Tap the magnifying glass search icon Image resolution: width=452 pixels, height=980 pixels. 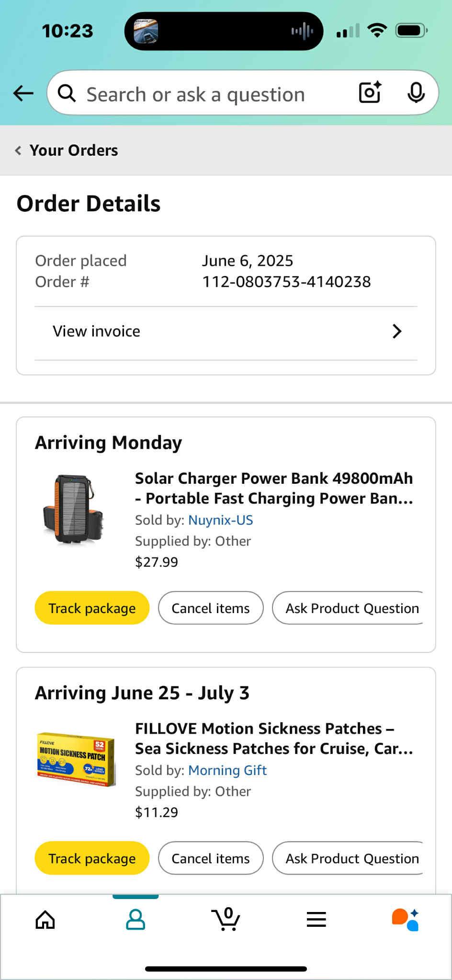67,93
